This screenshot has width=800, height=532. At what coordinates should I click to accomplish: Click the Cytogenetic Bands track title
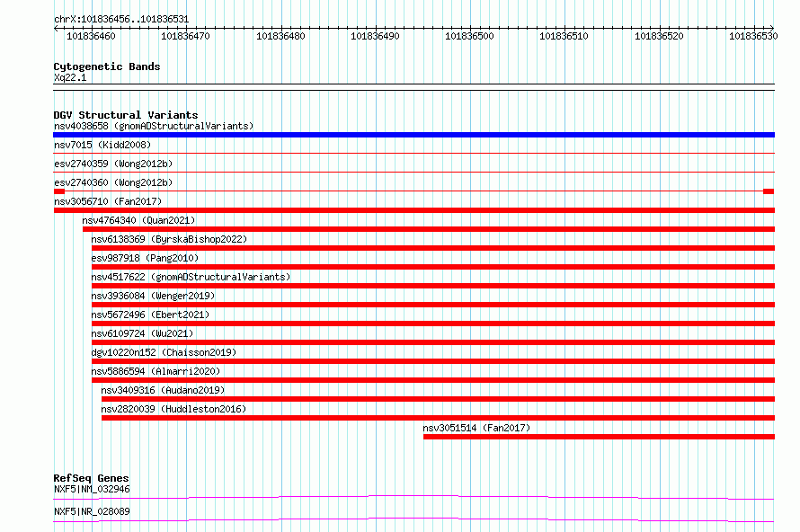point(107,66)
